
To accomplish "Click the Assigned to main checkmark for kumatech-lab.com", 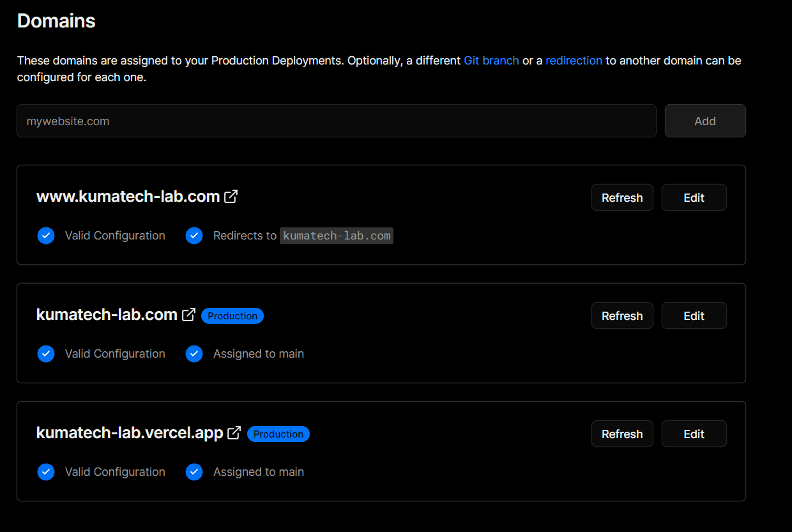I will pos(194,354).
